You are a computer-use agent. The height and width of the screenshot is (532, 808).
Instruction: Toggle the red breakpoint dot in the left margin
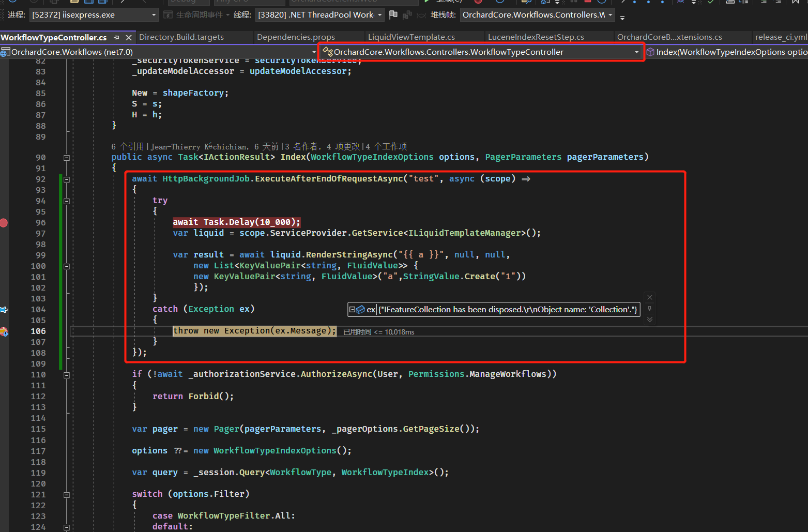[x=4, y=223]
